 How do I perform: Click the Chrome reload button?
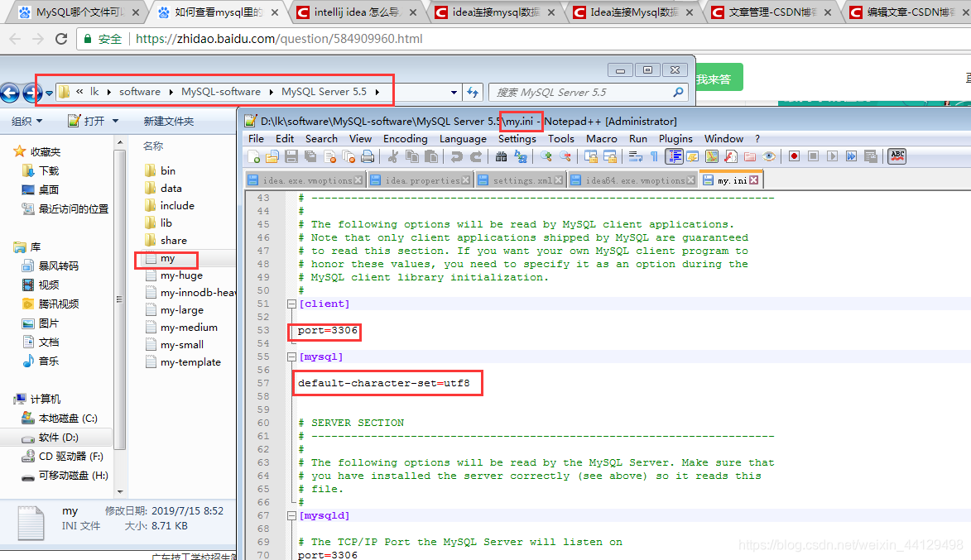pos(60,38)
